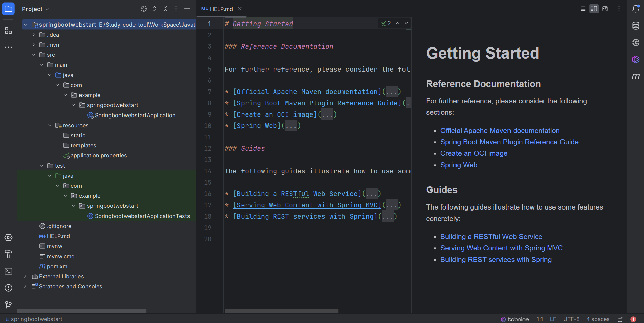The image size is (644, 323).
Task: Click the red error indicator in status bar
Action: pyautogui.click(x=633, y=319)
